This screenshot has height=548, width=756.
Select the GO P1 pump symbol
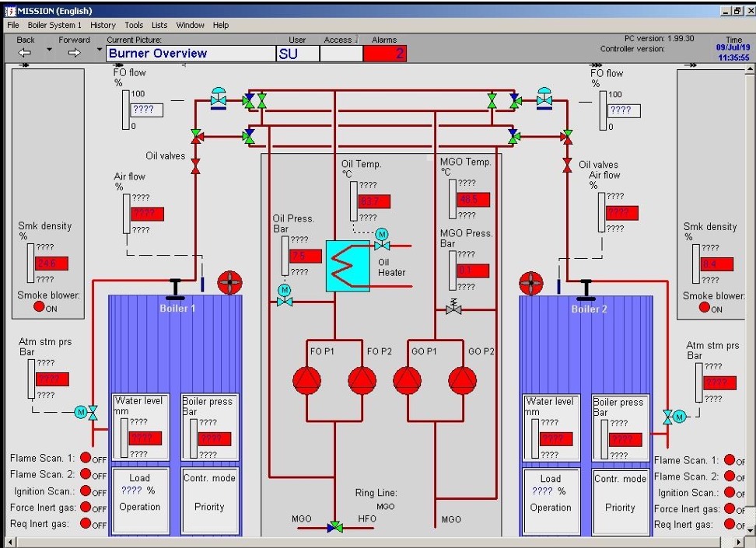point(408,380)
